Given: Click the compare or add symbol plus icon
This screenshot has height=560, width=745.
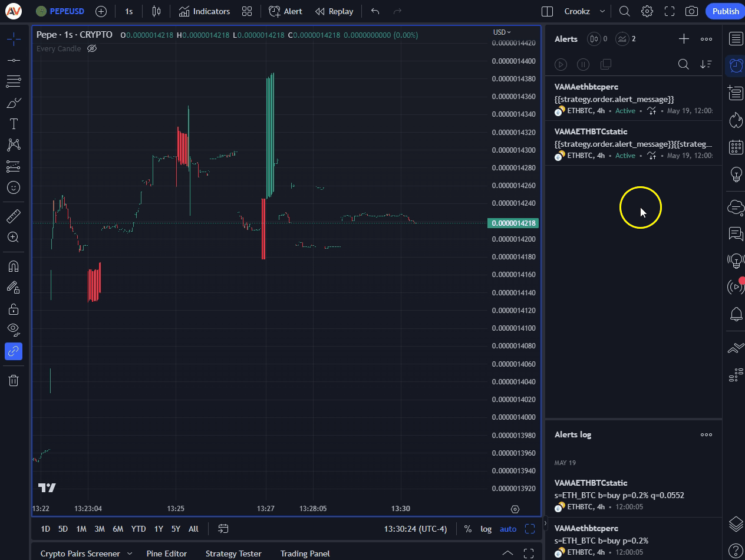Looking at the screenshot, I should click(x=101, y=11).
